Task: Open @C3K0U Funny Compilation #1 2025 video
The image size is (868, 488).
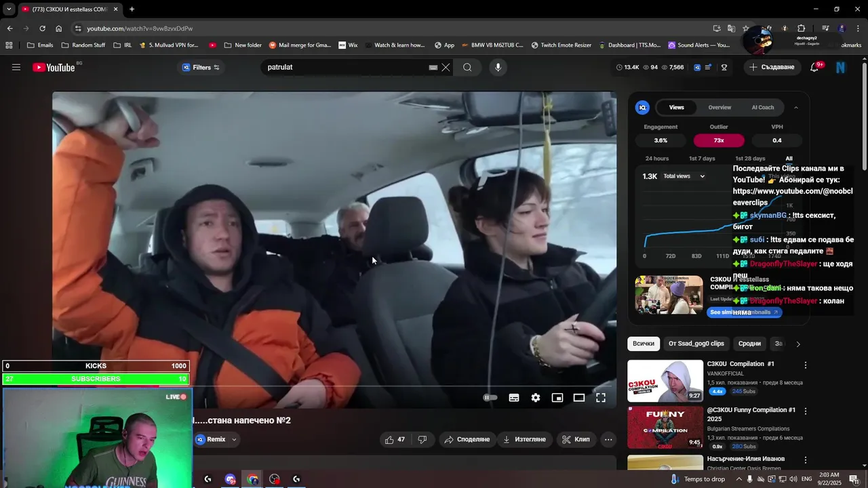Action: point(665,427)
